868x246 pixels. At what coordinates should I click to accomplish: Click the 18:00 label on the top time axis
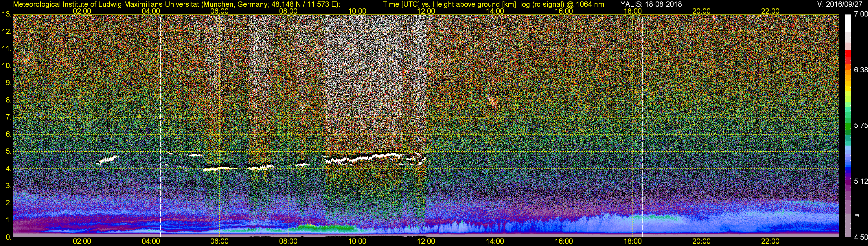(632, 11)
